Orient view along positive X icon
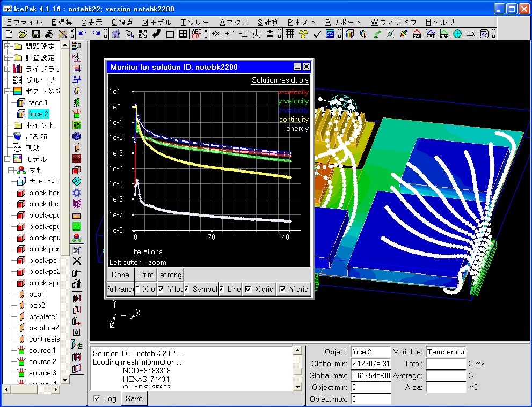The image size is (532, 407). (216, 34)
